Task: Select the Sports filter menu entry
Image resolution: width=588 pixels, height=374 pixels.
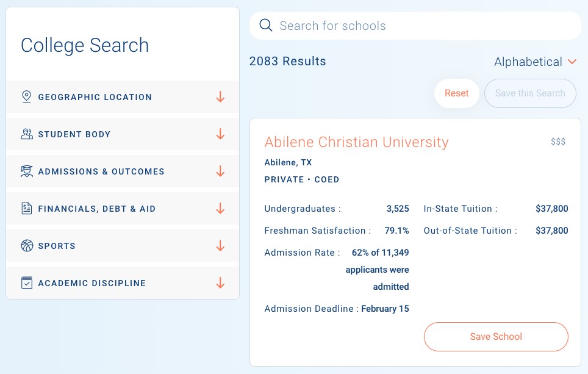Action: tap(57, 246)
